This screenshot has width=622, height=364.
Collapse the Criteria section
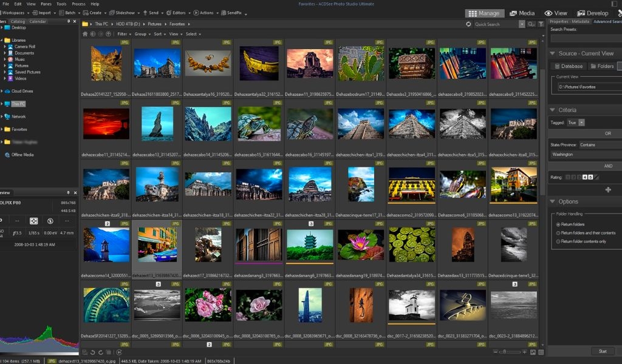click(552, 110)
